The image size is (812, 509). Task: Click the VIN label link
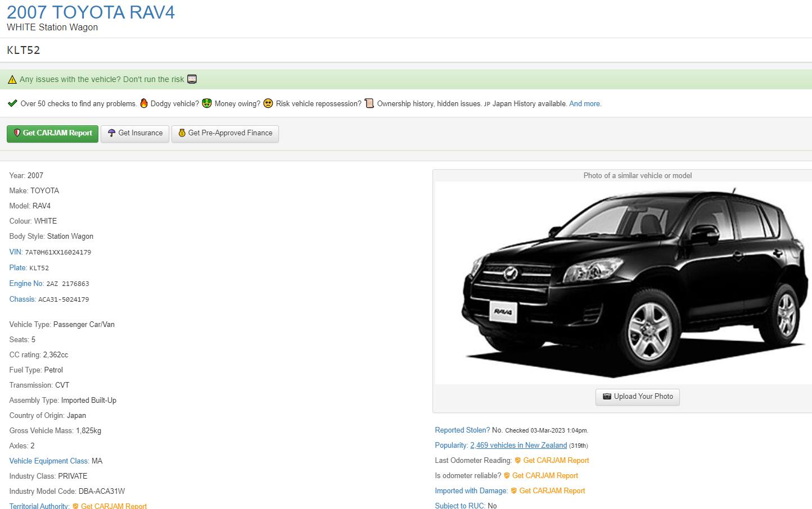[16, 252]
